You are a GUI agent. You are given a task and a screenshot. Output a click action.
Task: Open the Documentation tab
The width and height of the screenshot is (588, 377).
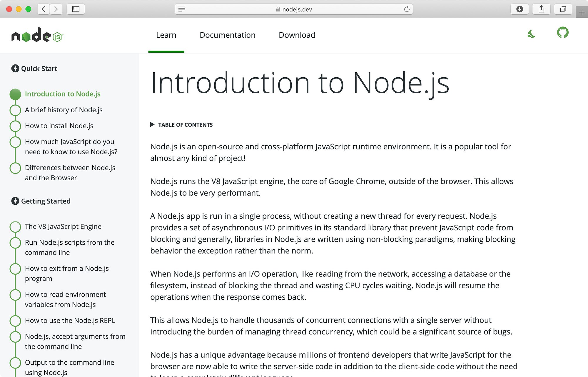tap(228, 35)
